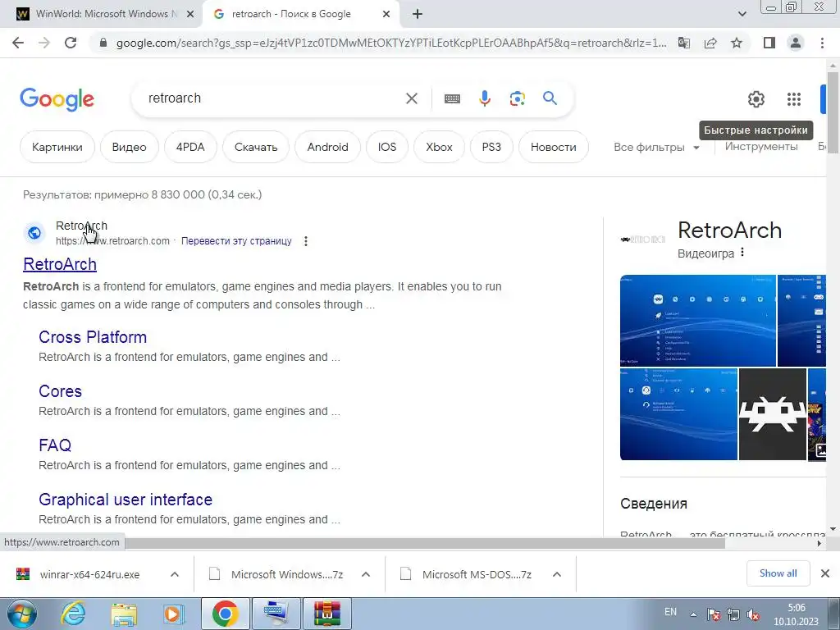Image resolution: width=840 pixels, height=630 pixels.
Task: Show hidden system tray icons
Action: (693, 614)
